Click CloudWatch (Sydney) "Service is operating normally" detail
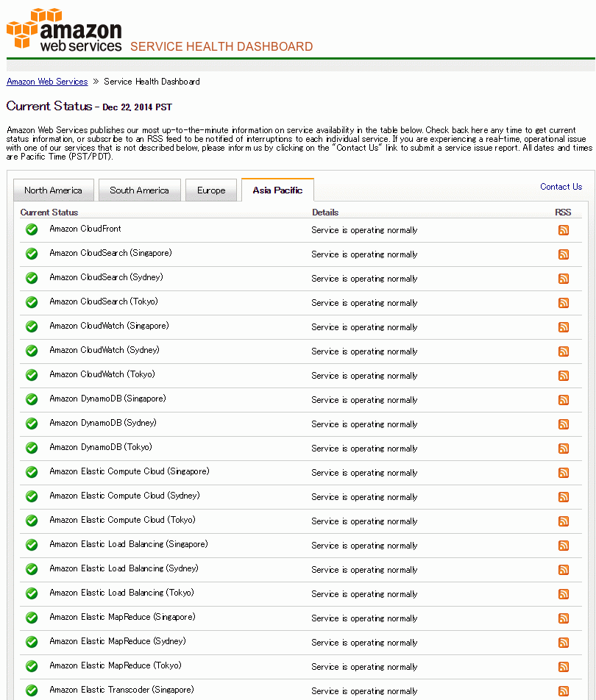The width and height of the screenshot is (596, 700). [364, 351]
